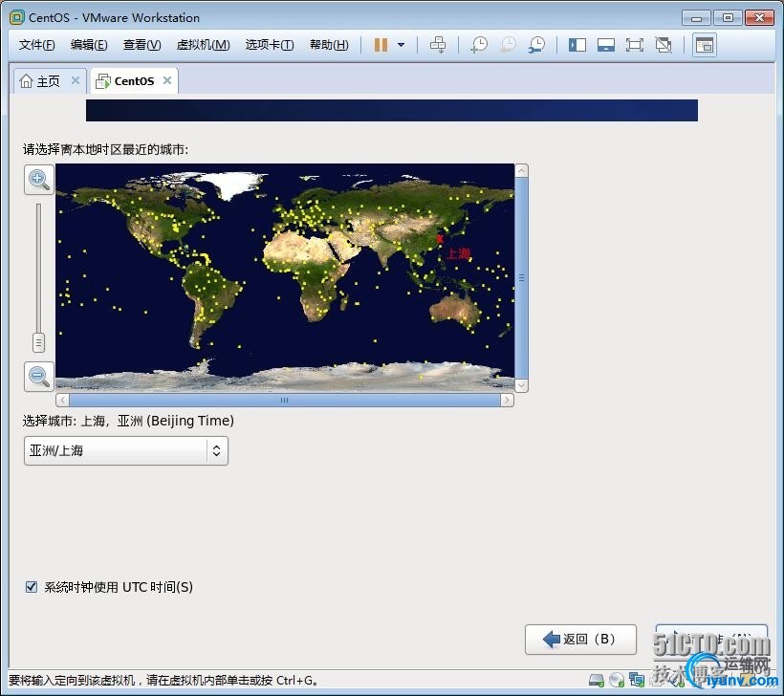Zoom in on the timezone map
The image size is (784, 696).
click(x=39, y=180)
